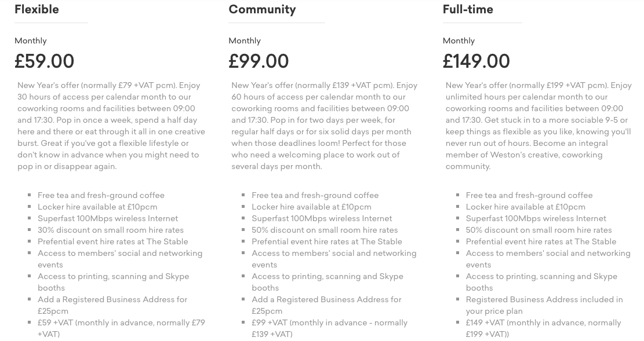Viewport: 644px width, 341px height.
Task: Click the Monthly label under Full-time
Action: [x=459, y=41]
